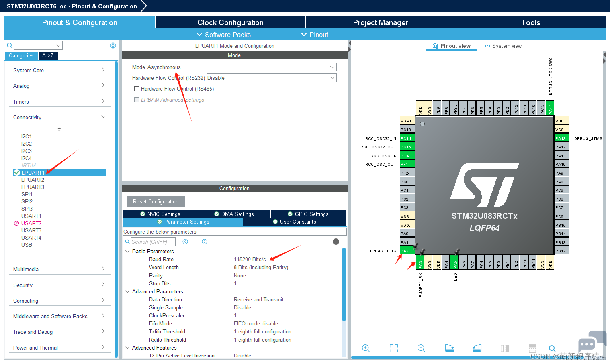Expand the Computing category
610x364 pixels.
(x=59, y=301)
